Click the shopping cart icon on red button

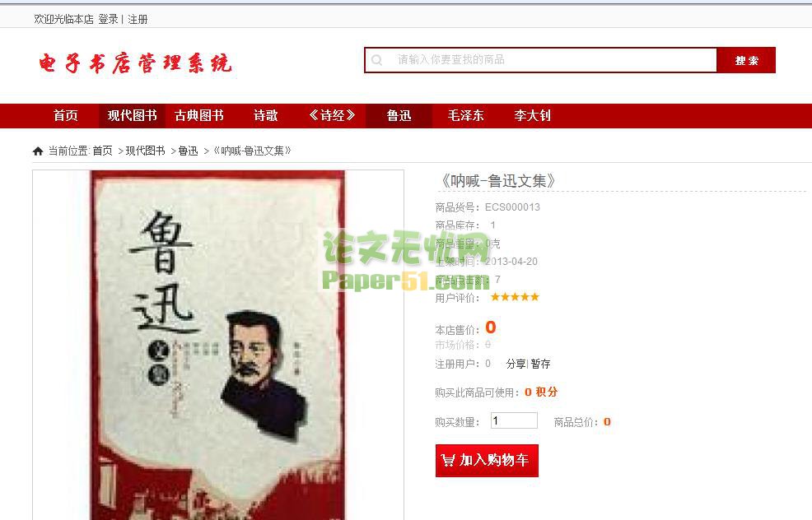click(x=448, y=460)
